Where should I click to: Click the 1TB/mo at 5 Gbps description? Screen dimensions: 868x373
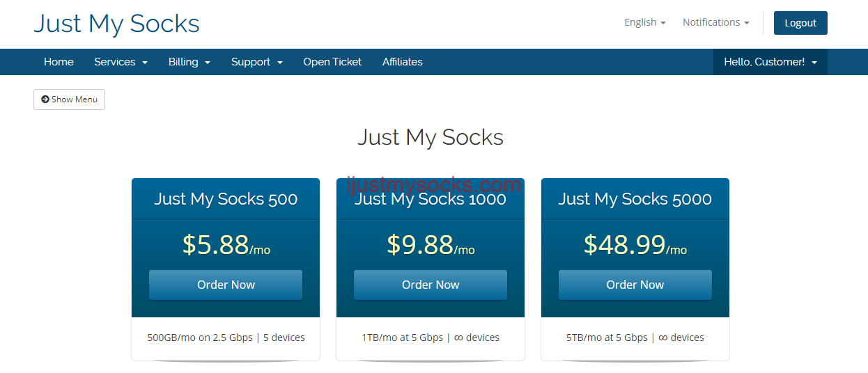431,338
